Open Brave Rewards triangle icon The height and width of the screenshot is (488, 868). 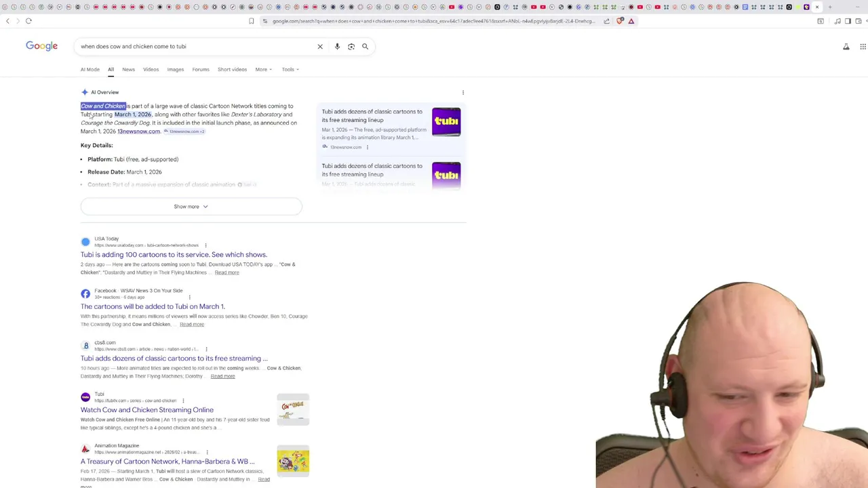coord(631,21)
